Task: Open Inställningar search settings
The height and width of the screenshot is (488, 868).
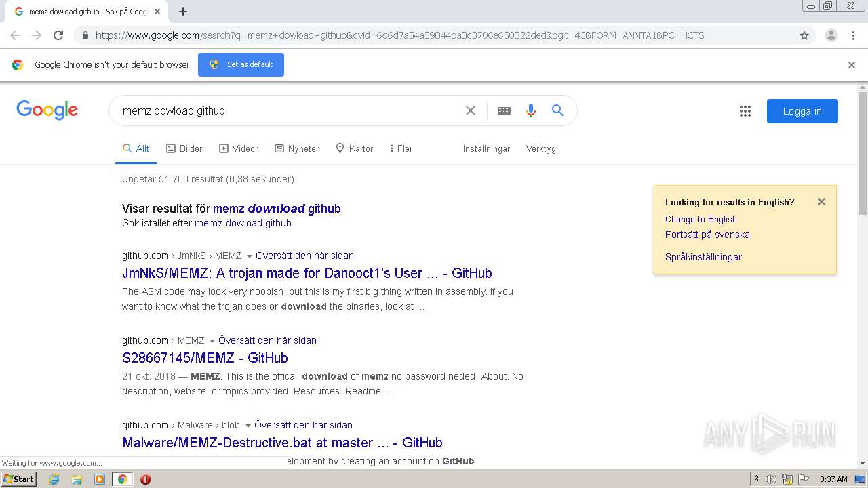Action: pyautogui.click(x=486, y=148)
